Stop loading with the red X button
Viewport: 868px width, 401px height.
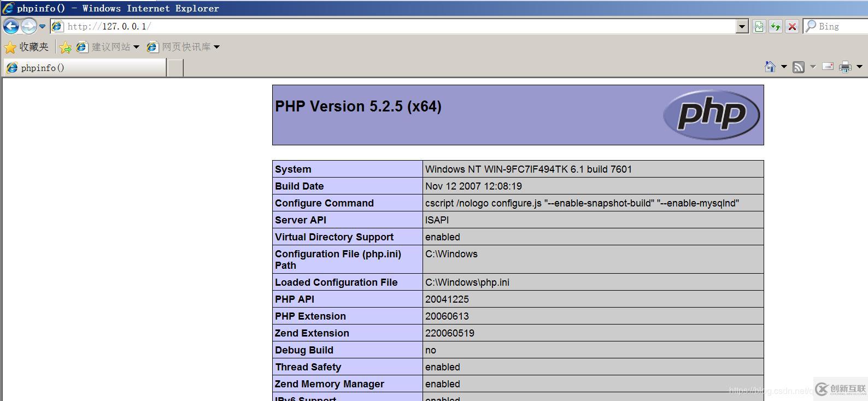[792, 26]
